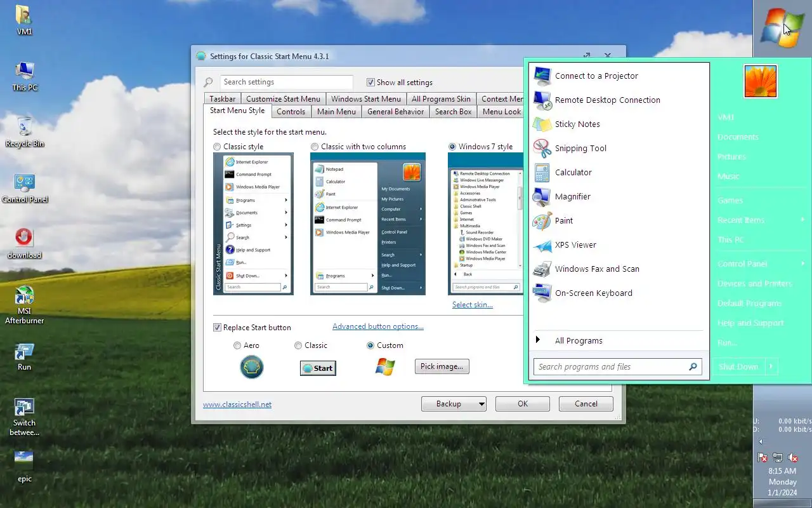Viewport: 812px width, 508px height.
Task: Click Shut Down button in start menu
Action: (738, 366)
